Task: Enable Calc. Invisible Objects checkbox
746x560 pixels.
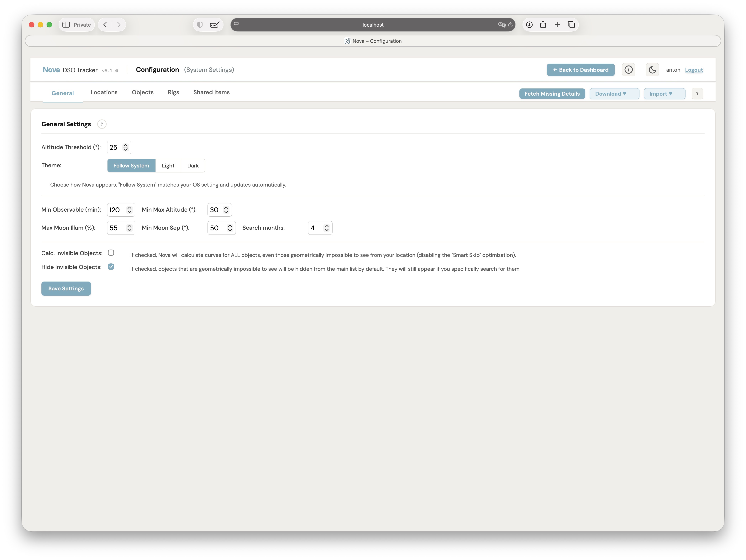Action: [x=111, y=253]
